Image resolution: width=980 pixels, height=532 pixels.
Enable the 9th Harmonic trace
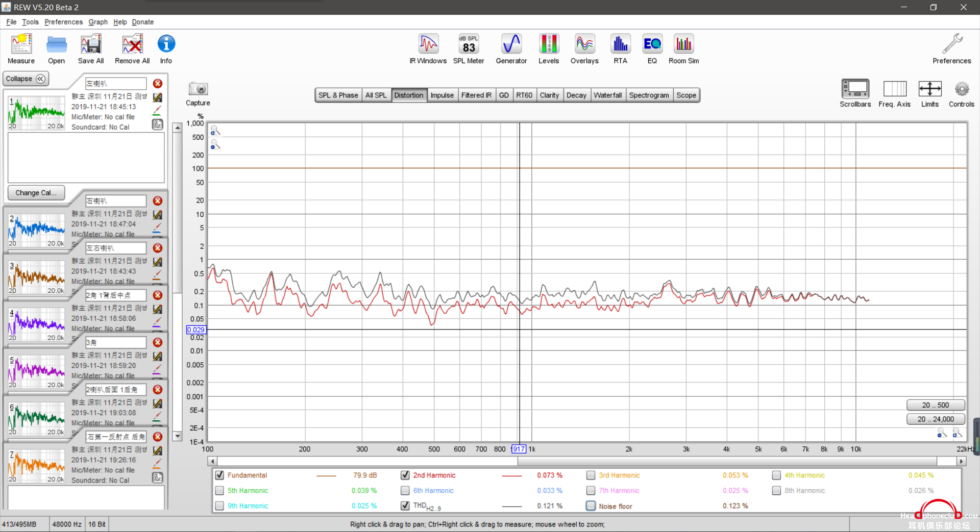tap(219, 505)
